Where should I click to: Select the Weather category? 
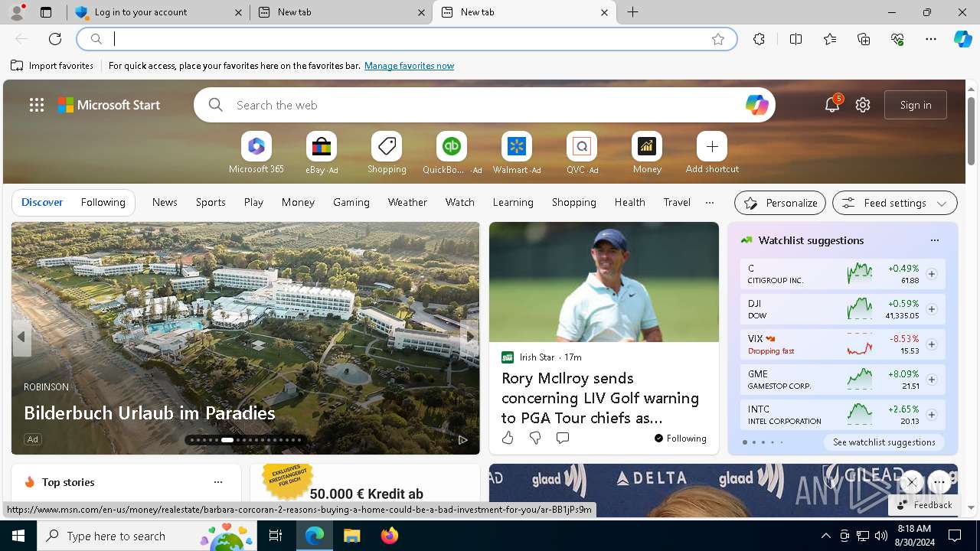pos(407,202)
